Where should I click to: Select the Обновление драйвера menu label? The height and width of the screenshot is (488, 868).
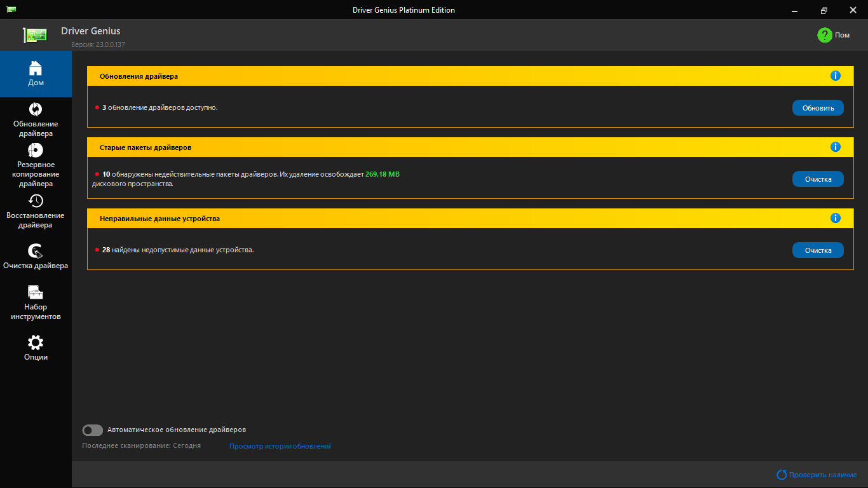point(36,129)
